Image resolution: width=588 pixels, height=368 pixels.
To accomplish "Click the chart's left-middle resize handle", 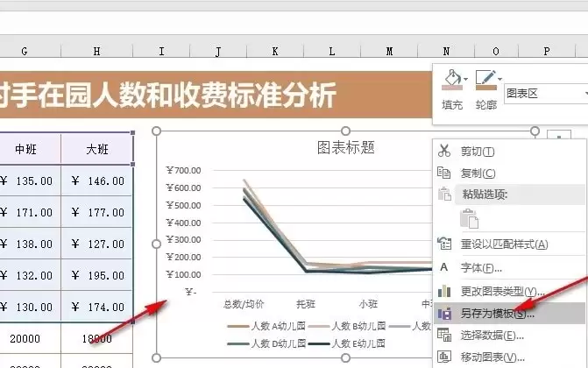I will click(157, 244).
